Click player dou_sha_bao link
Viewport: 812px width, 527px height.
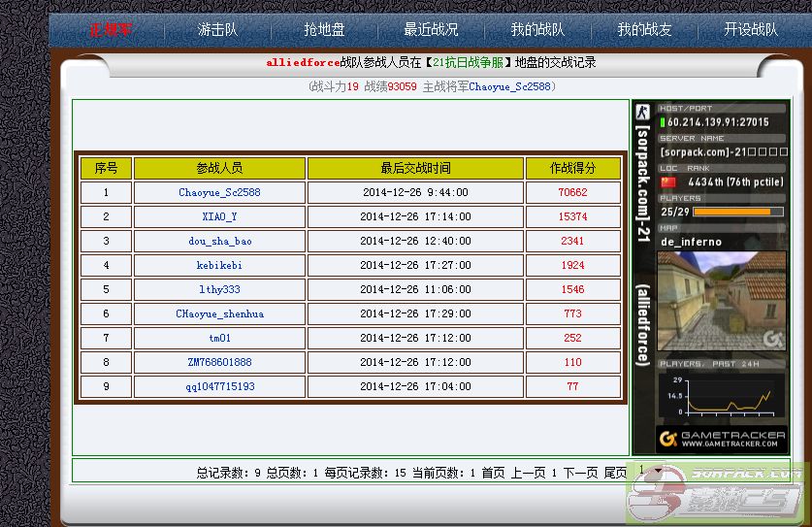tap(219, 242)
